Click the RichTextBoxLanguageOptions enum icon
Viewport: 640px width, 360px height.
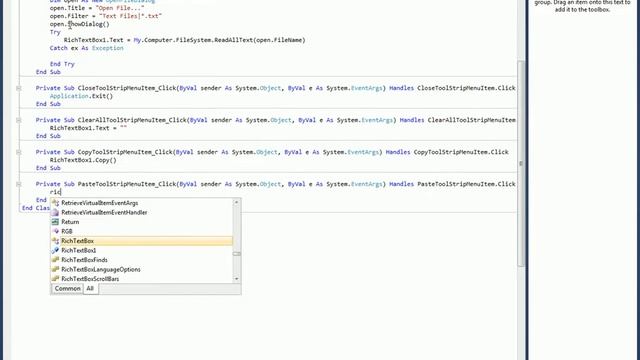(x=55, y=269)
